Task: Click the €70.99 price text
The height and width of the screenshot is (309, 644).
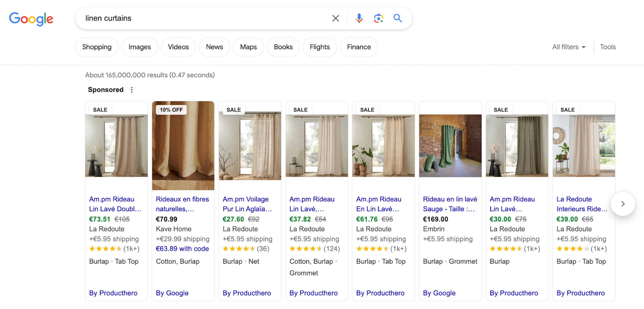Action: [x=167, y=219]
